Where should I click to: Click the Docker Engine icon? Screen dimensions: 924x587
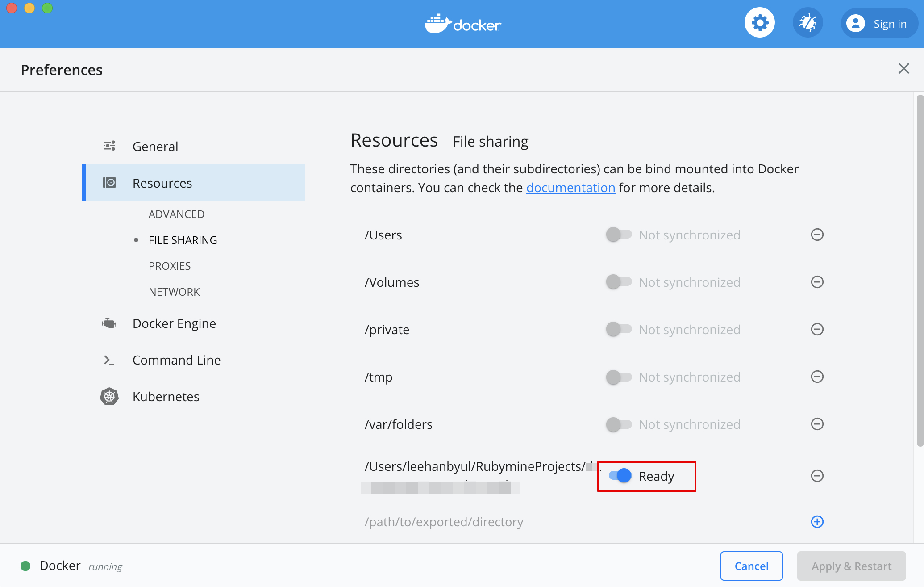[x=109, y=323]
